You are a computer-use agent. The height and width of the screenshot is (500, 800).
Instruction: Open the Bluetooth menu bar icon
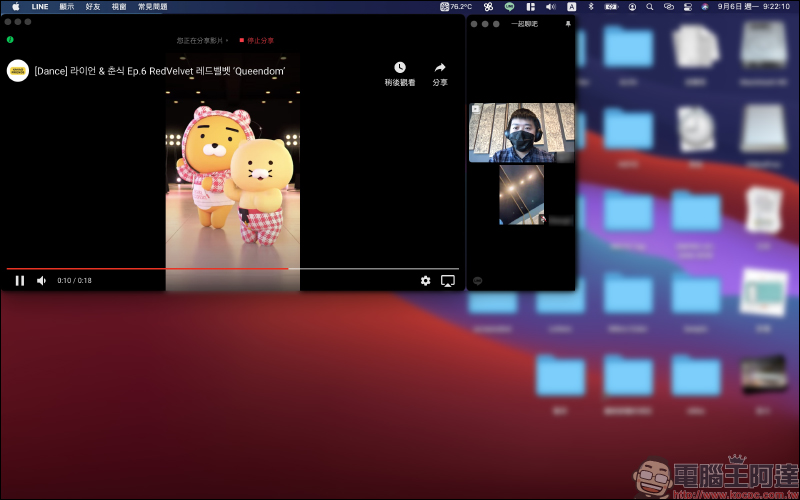(x=591, y=7)
